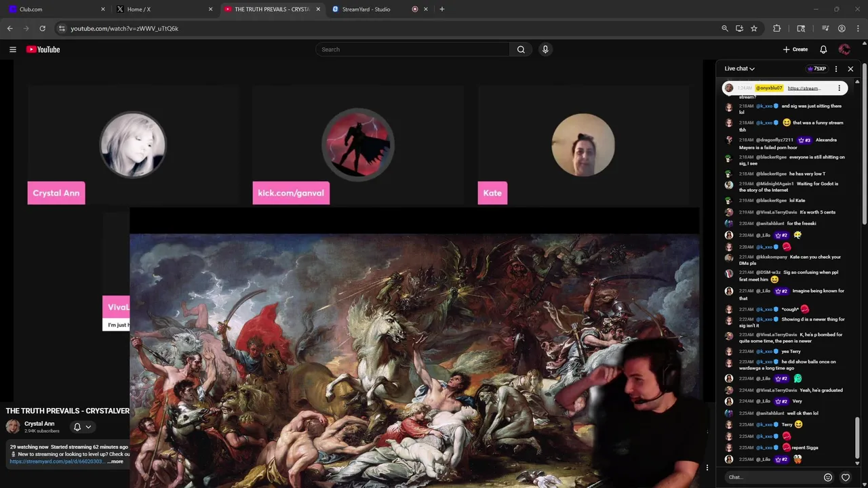Click 'repent Sigga' chat message
This screenshot has width=868, height=488.
click(805, 448)
